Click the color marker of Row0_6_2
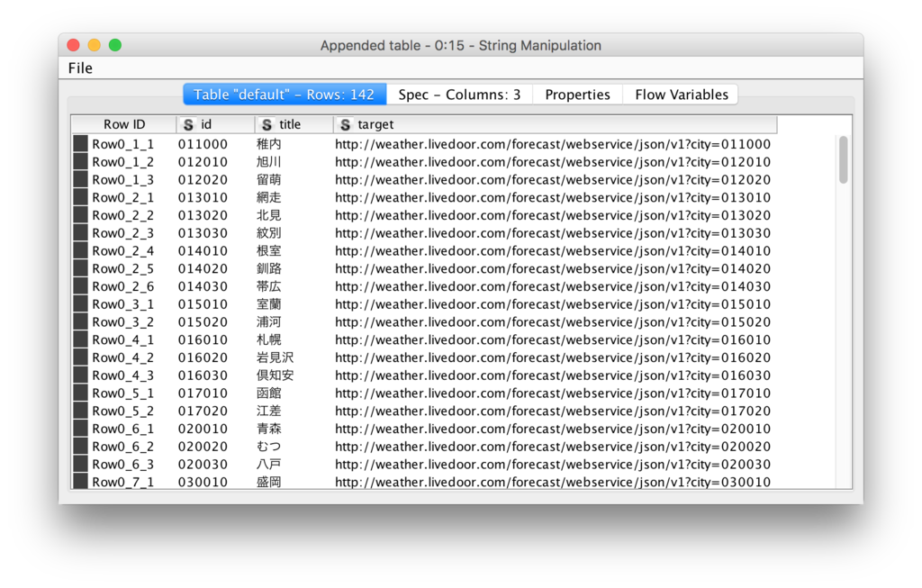 [x=80, y=447]
